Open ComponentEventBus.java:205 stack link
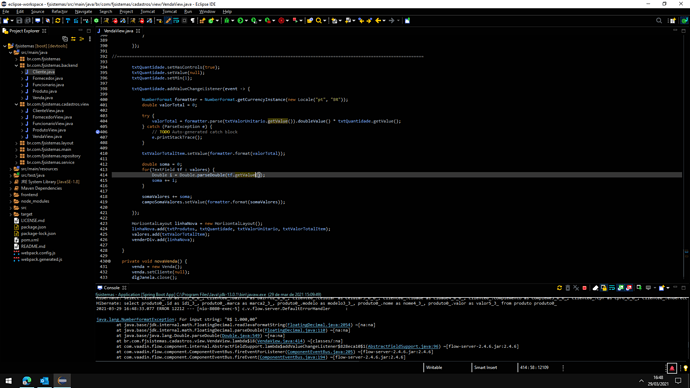This screenshot has width=690, height=388. click(320, 352)
